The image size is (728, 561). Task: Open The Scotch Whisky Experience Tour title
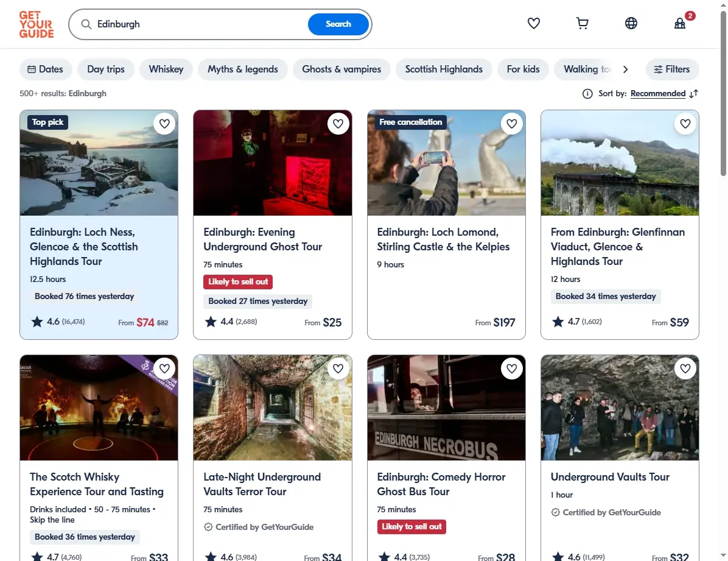97,484
